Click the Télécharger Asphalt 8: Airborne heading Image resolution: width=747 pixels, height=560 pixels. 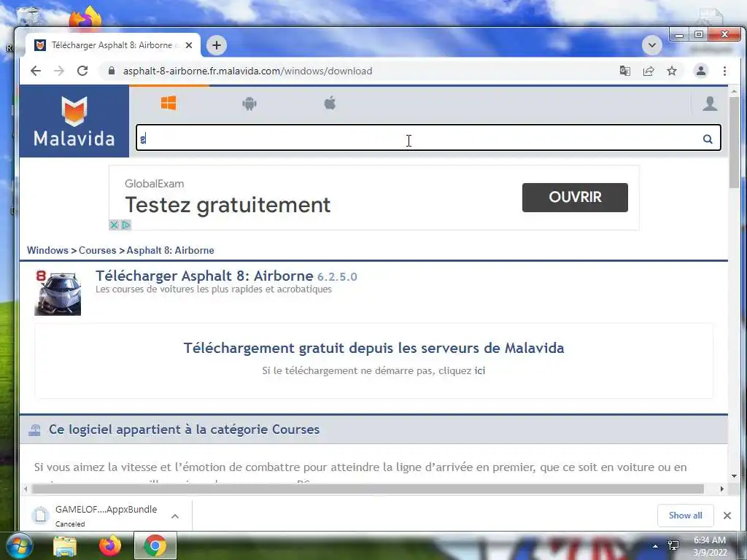tap(204, 276)
